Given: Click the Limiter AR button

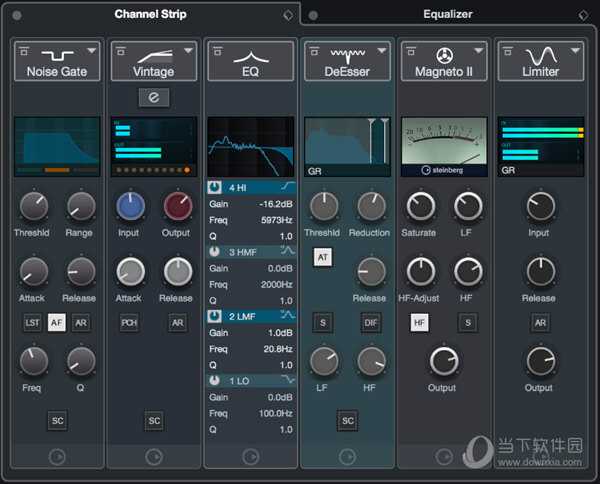Looking at the screenshot, I should point(541,323).
